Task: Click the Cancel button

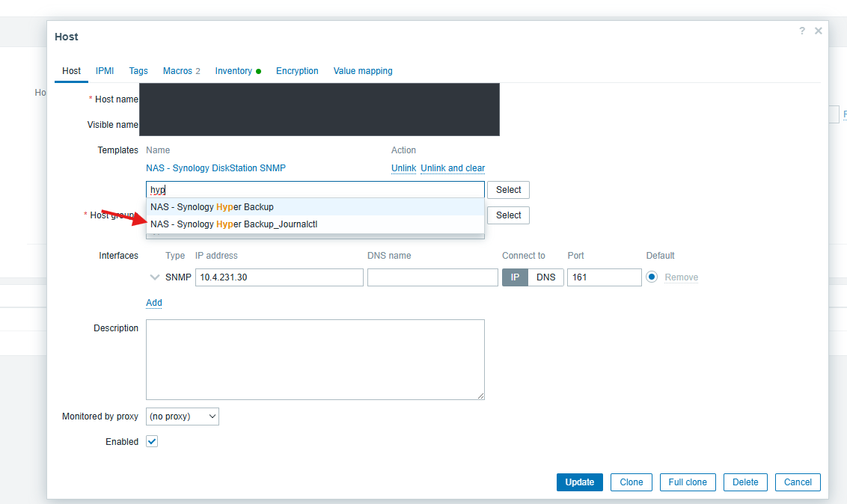Action: (x=798, y=482)
